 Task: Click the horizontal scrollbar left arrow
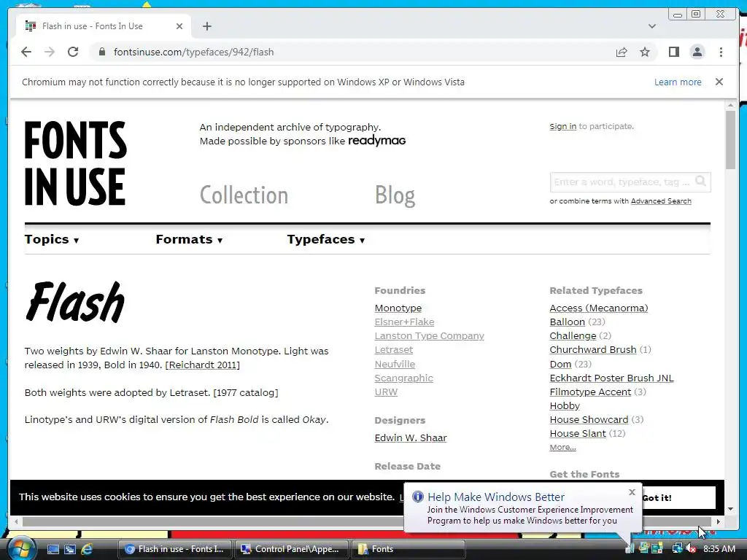(16, 521)
